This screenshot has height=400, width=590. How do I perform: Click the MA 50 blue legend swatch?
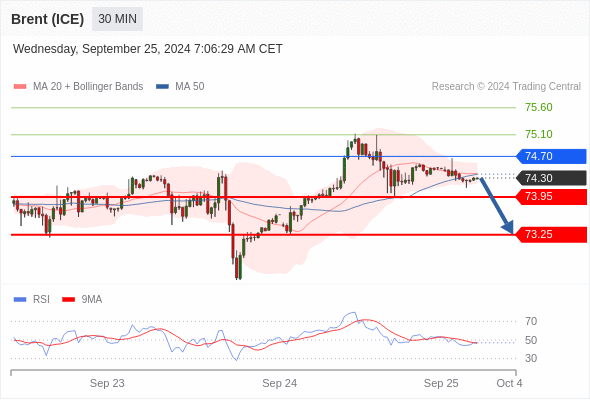coord(162,87)
